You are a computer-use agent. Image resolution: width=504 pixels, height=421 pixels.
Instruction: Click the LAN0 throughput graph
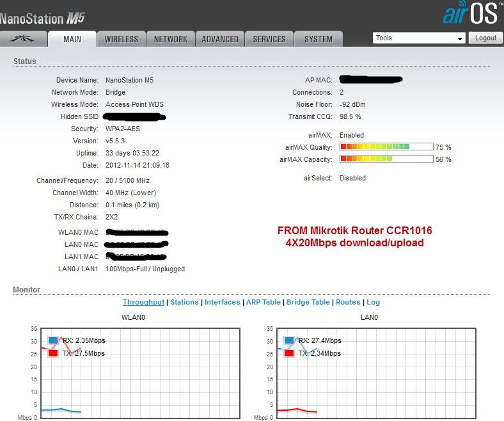pos(376,374)
